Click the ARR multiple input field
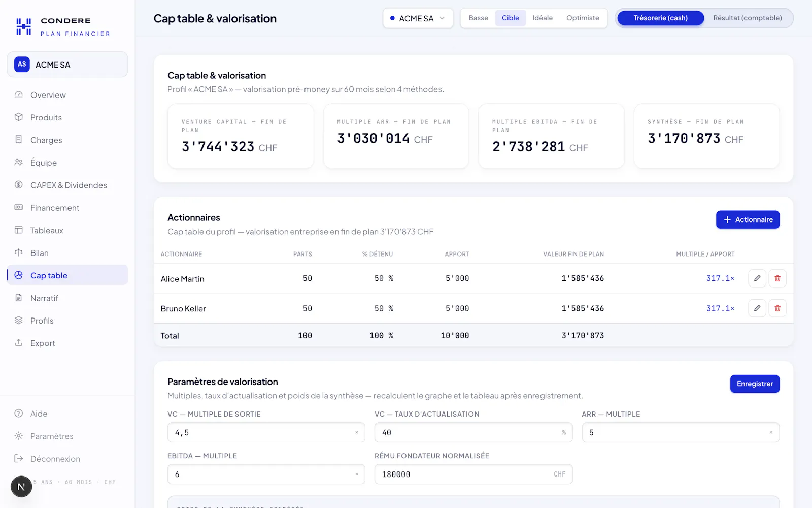Viewport: 812px width, 508px height. (x=681, y=433)
